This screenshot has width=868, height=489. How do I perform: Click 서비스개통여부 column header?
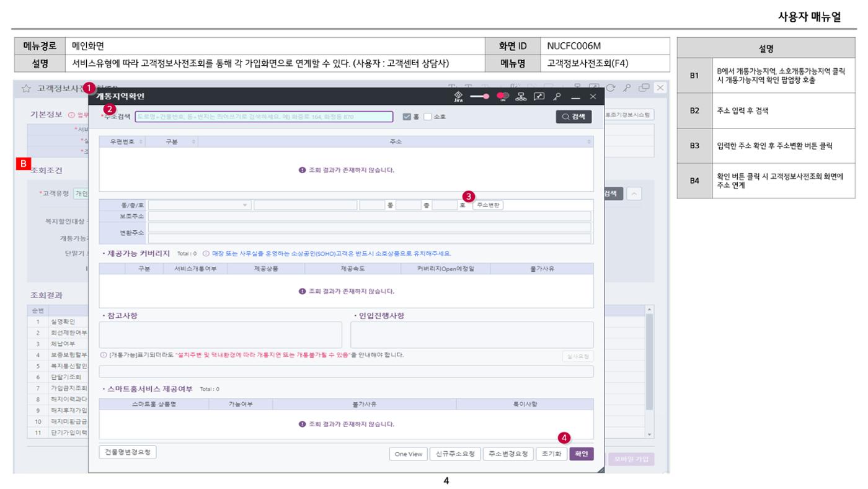tap(195, 269)
